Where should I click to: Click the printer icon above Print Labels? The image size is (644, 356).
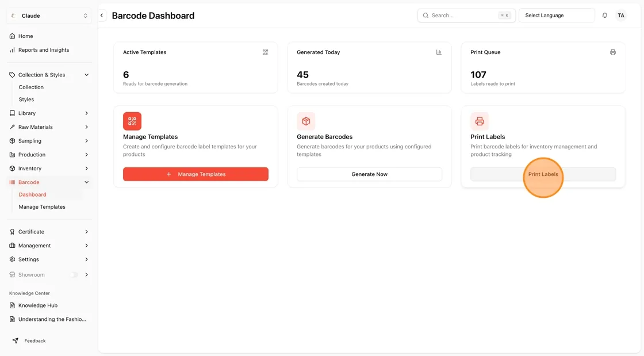480,121
